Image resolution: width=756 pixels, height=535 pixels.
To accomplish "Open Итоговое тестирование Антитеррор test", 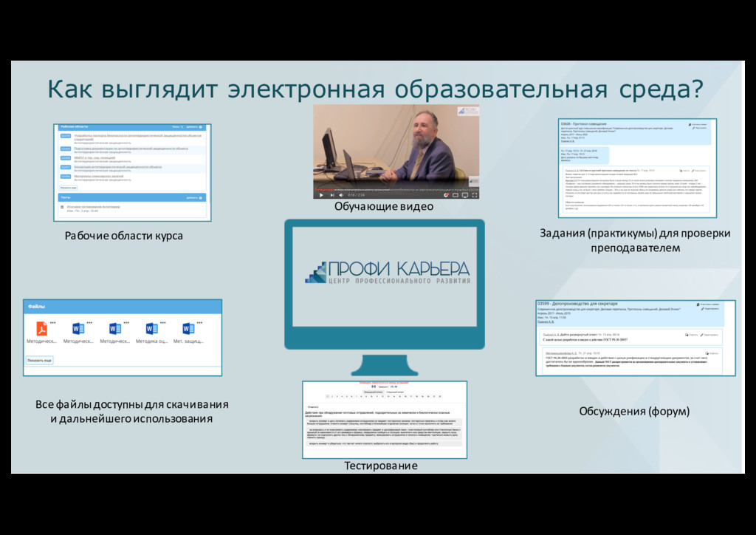I will click(x=94, y=207).
